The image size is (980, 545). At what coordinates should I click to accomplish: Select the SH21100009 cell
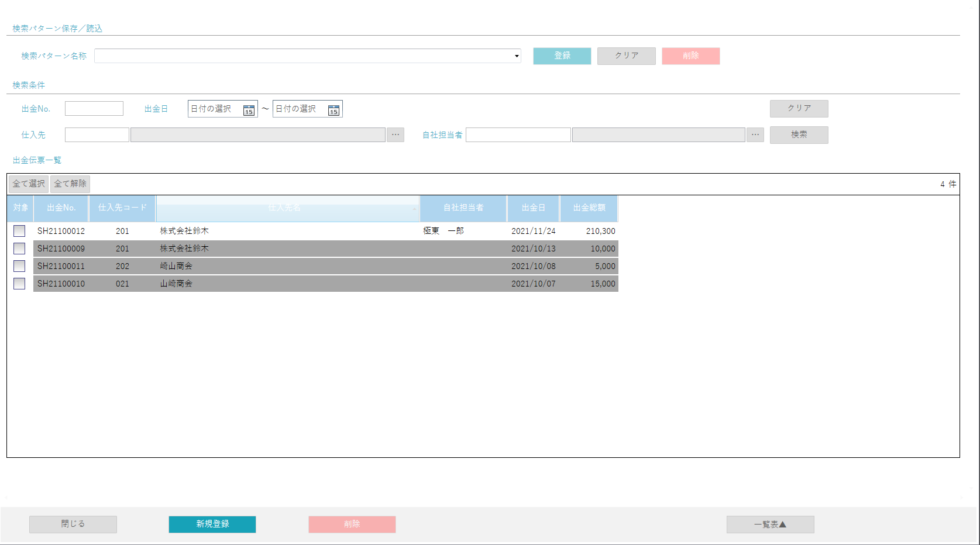[x=61, y=249]
